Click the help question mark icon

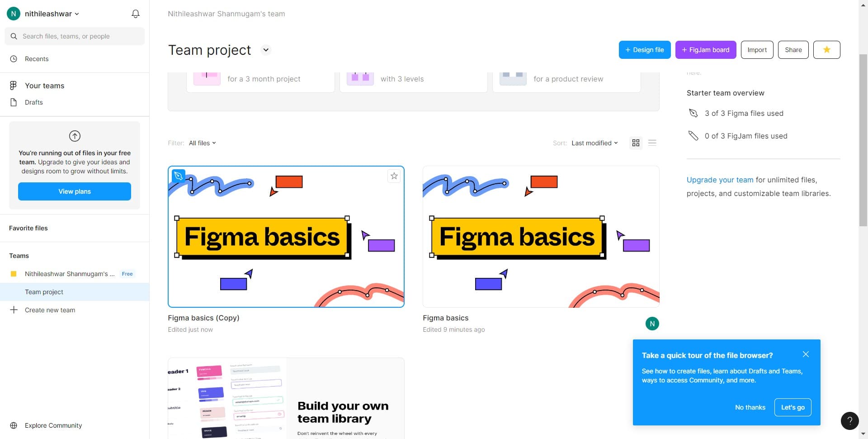click(x=849, y=420)
